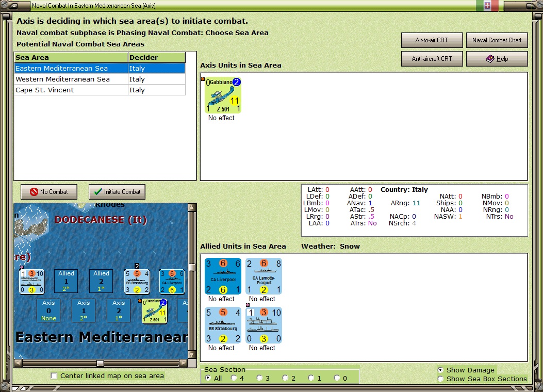This screenshot has height=392, width=543.
Task: Click the Allied 2 sea box section
Action: tap(101, 281)
